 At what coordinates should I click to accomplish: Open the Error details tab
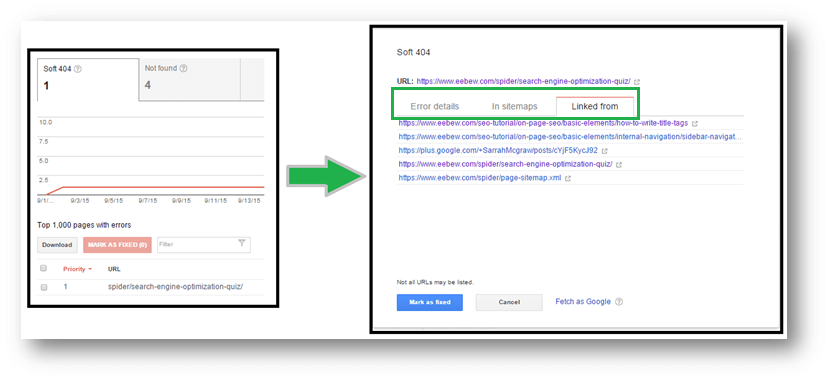click(435, 106)
